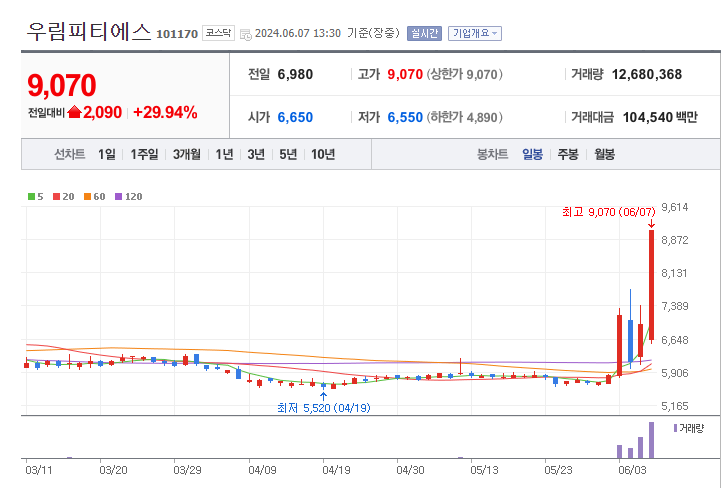This screenshot has width=721, height=488.
Task: Click the 선차트 label
Action: coord(69,154)
